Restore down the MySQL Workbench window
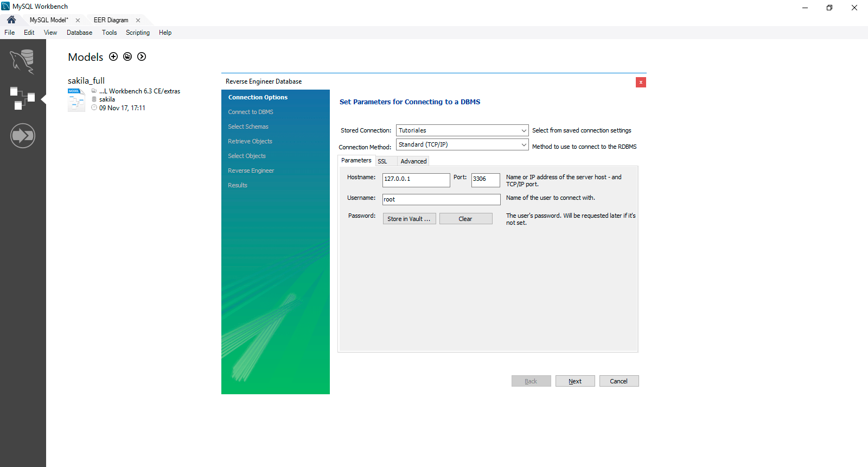 829,8
